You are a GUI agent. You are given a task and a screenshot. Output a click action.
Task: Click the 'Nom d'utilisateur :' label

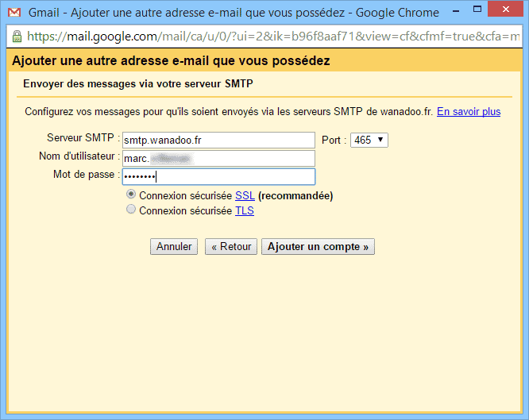(79, 156)
